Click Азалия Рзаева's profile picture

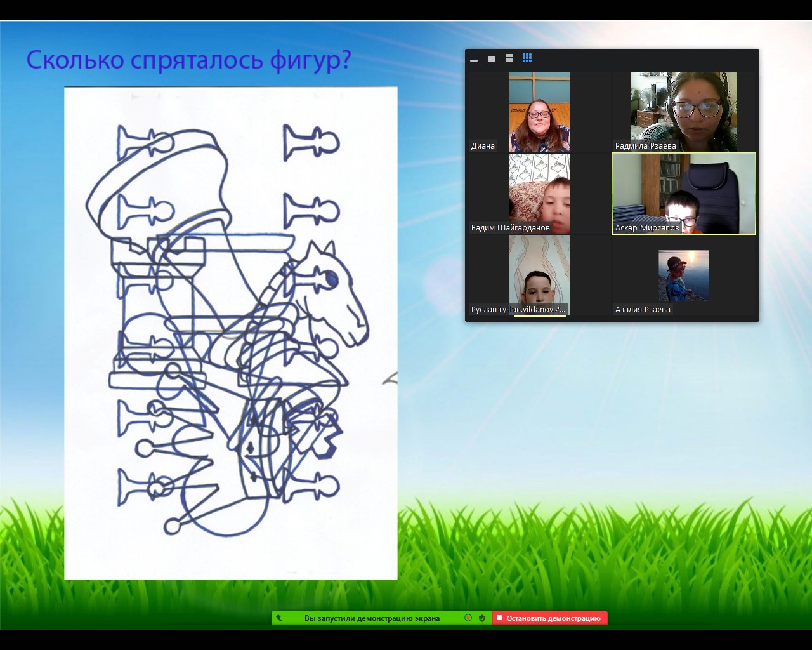(683, 275)
